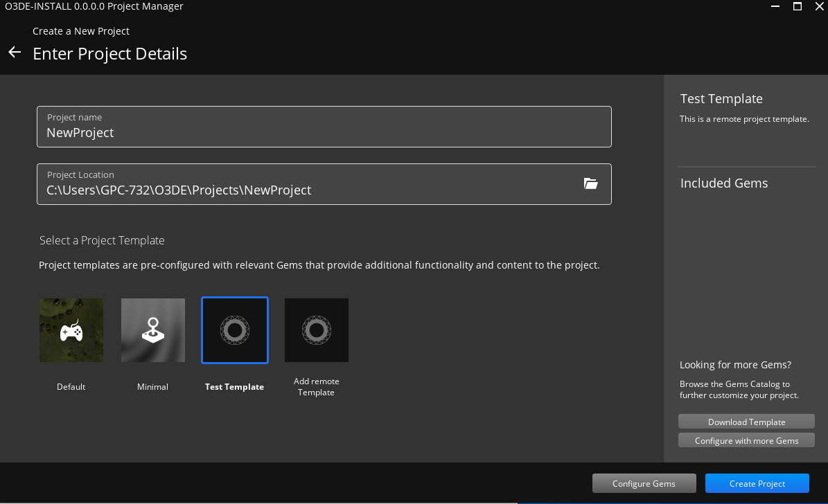Click the Add remote Template gem icon
This screenshot has height=504, width=828.
pos(316,330)
